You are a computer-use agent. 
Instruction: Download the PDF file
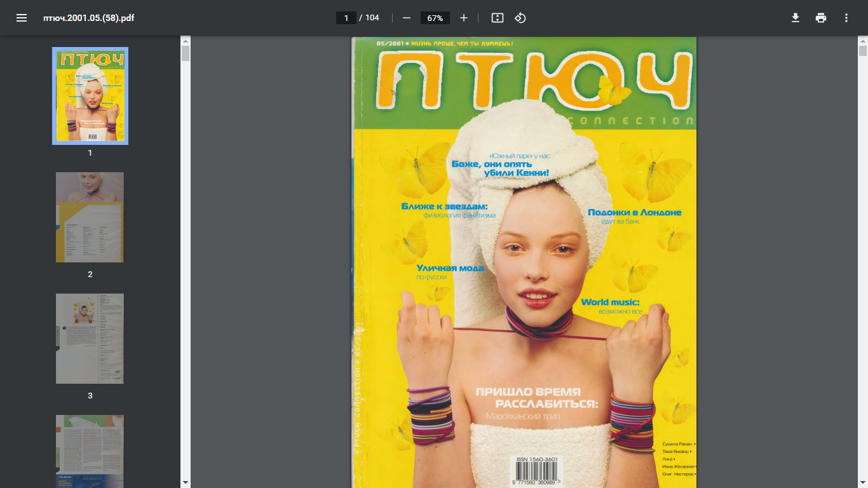point(795,18)
